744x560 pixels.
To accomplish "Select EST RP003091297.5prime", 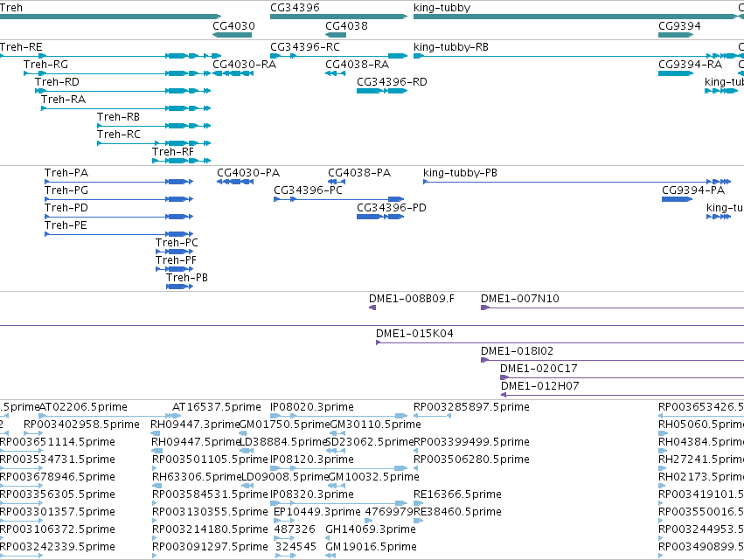I will point(210,548).
